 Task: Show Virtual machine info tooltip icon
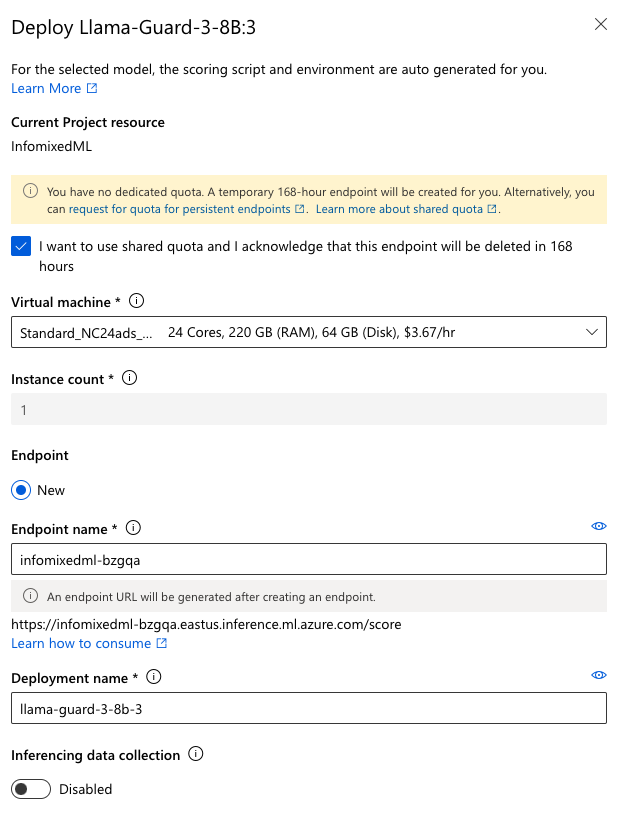coord(136,301)
